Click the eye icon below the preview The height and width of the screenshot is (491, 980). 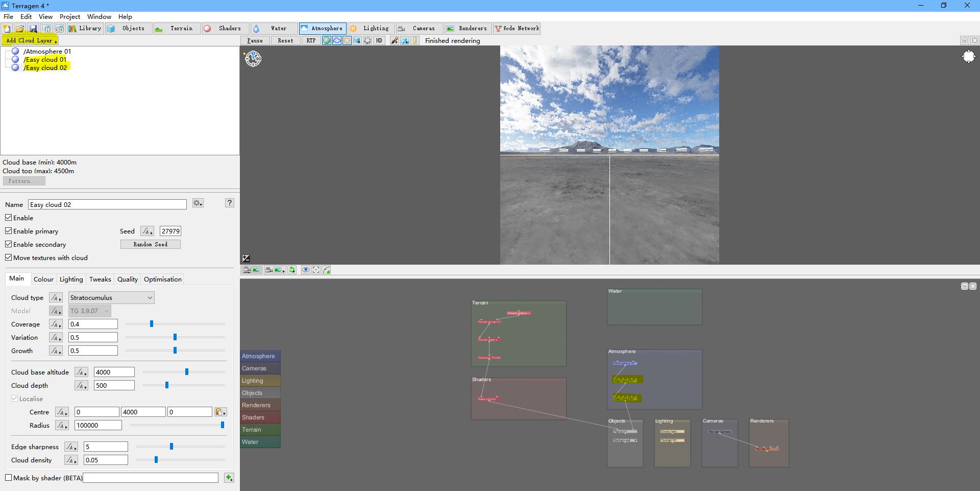pyautogui.click(x=306, y=270)
